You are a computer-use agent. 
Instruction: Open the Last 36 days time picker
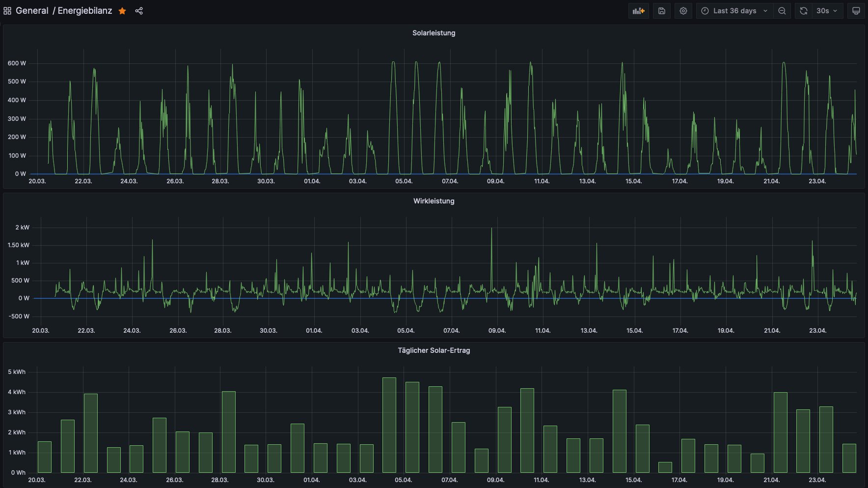point(734,11)
